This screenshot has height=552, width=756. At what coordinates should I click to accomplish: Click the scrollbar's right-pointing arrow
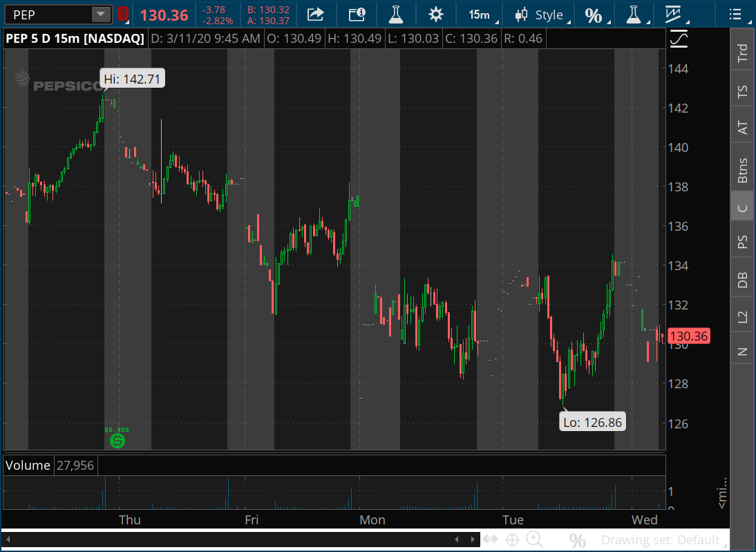click(x=473, y=540)
